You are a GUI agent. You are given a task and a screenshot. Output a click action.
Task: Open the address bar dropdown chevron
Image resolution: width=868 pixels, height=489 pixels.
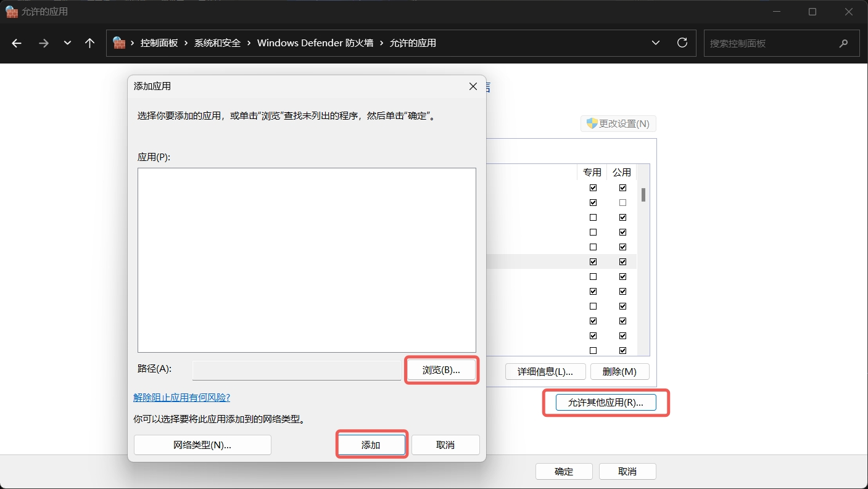tap(655, 43)
